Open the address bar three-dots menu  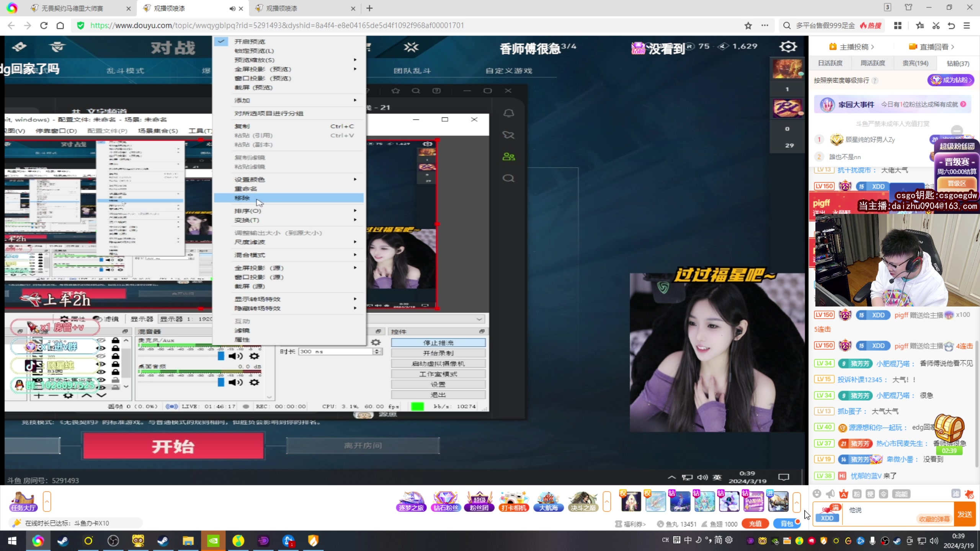pyautogui.click(x=765, y=25)
